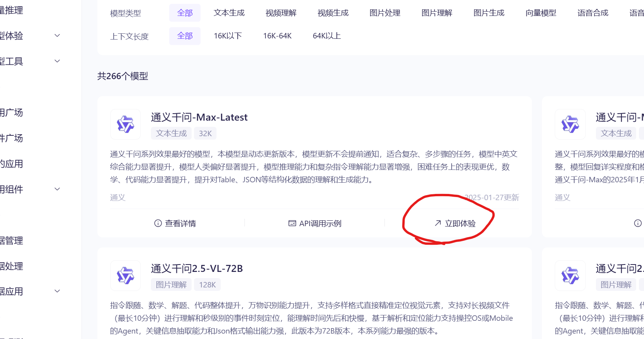Image resolution: width=644 pixels, height=339 pixels.
Task: Open the sidebar item ending in 推理
Action: click(x=12, y=10)
